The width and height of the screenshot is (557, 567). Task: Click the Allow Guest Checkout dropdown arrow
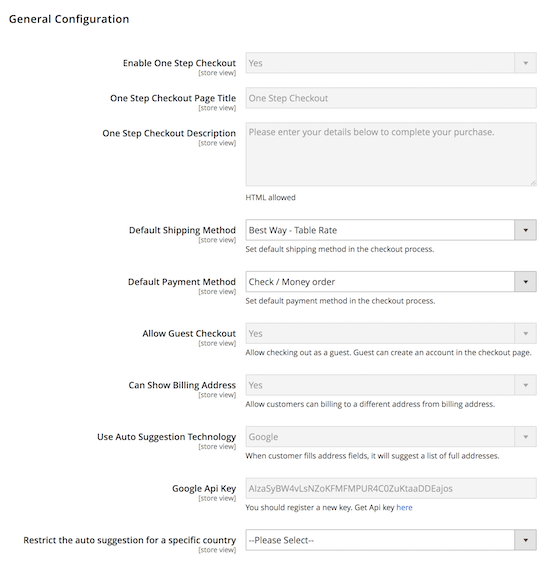(x=526, y=333)
